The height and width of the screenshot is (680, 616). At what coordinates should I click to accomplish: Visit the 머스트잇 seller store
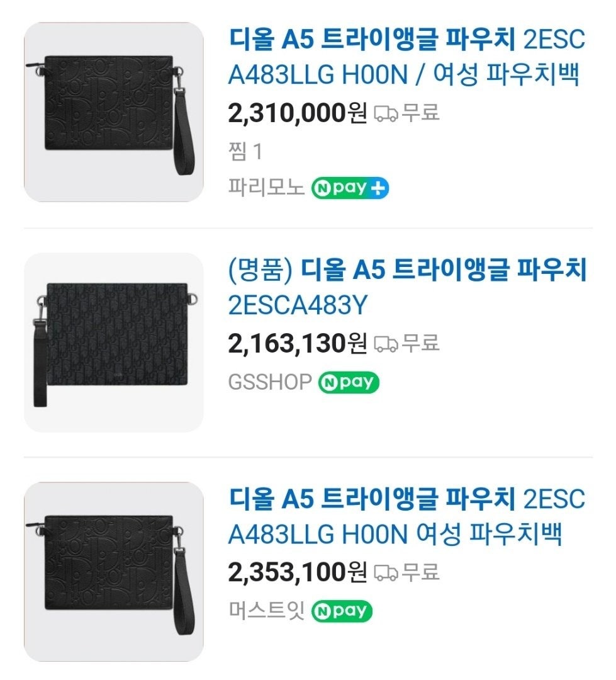click(267, 611)
